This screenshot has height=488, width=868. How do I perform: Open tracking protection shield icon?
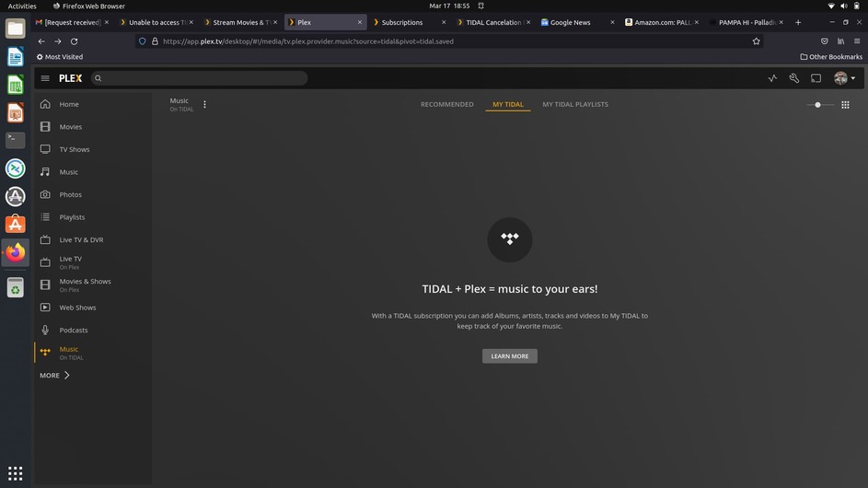coord(143,41)
